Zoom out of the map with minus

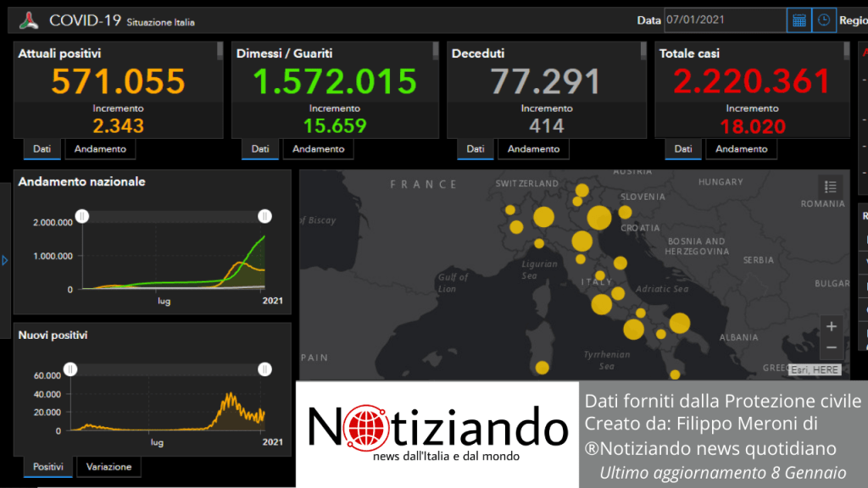point(832,347)
